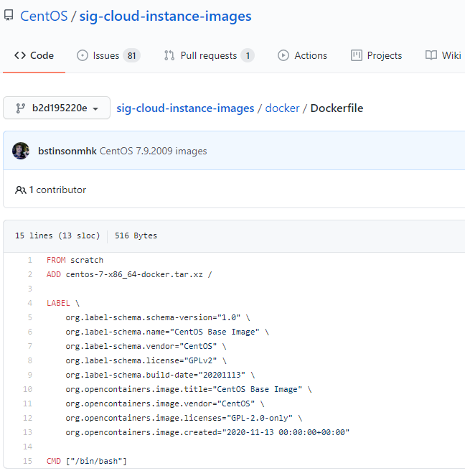Click the Wiki book icon

431,55
